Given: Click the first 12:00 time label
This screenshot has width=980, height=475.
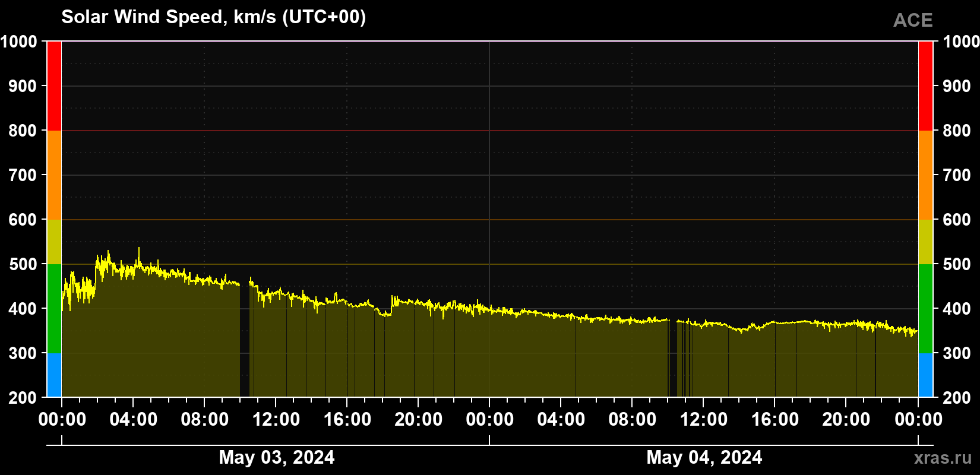Looking at the screenshot, I should pos(276,420).
